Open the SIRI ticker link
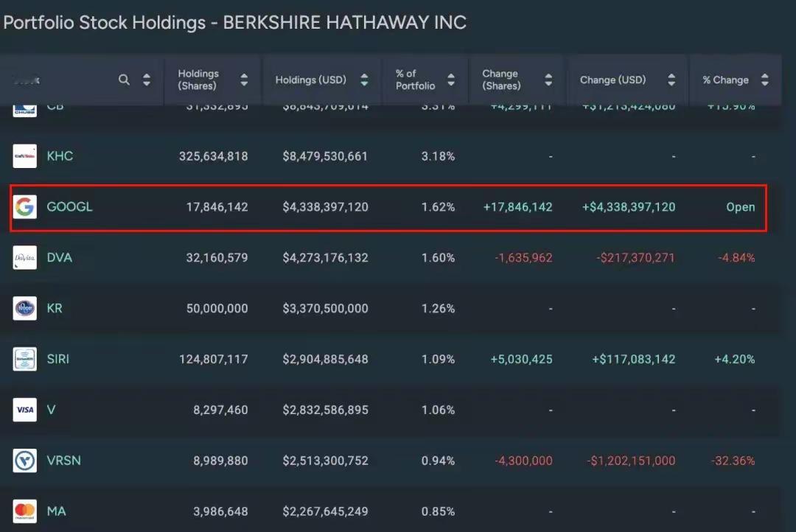Image resolution: width=796 pixels, height=532 pixels. pos(58,359)
